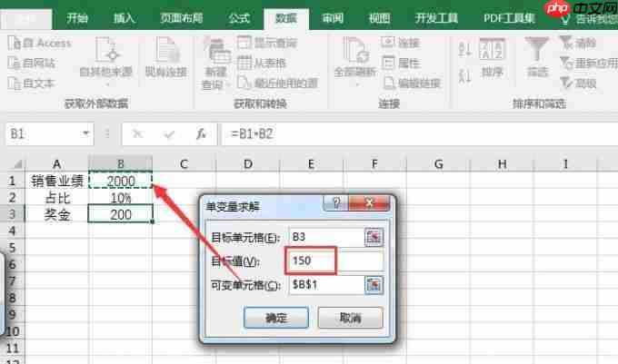Click cell B2 with 10%
Image resolution: width=618 pixels, height=364 pixels.
click(121, 198)
